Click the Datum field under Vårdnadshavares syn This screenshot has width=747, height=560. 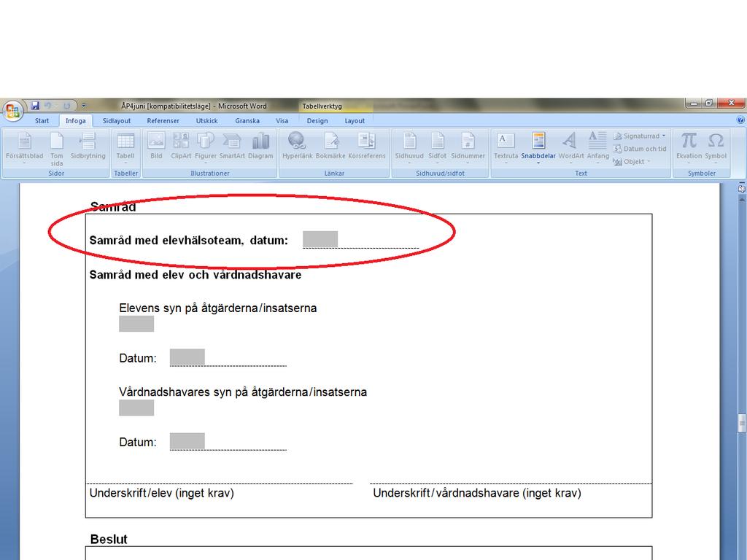tap(187, 441)
